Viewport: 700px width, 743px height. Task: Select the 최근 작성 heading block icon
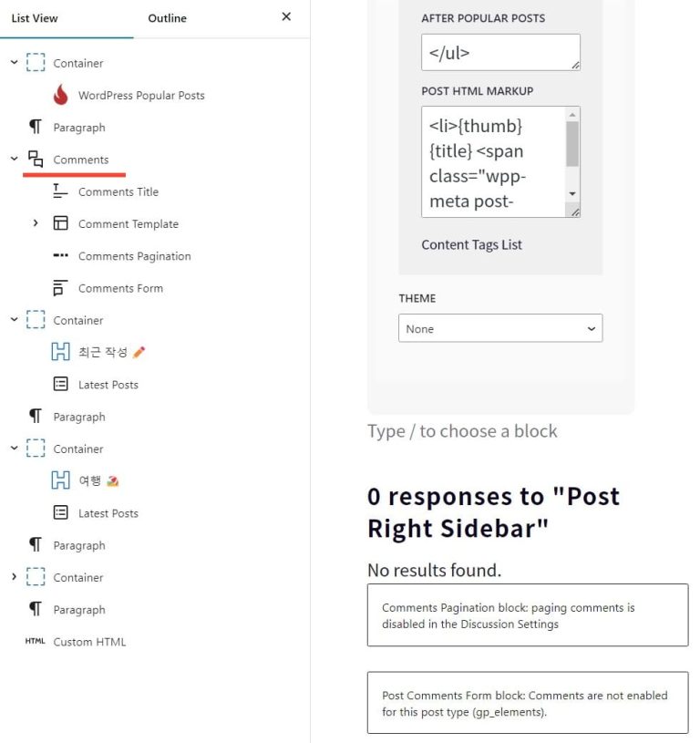(x=61, y=352)
